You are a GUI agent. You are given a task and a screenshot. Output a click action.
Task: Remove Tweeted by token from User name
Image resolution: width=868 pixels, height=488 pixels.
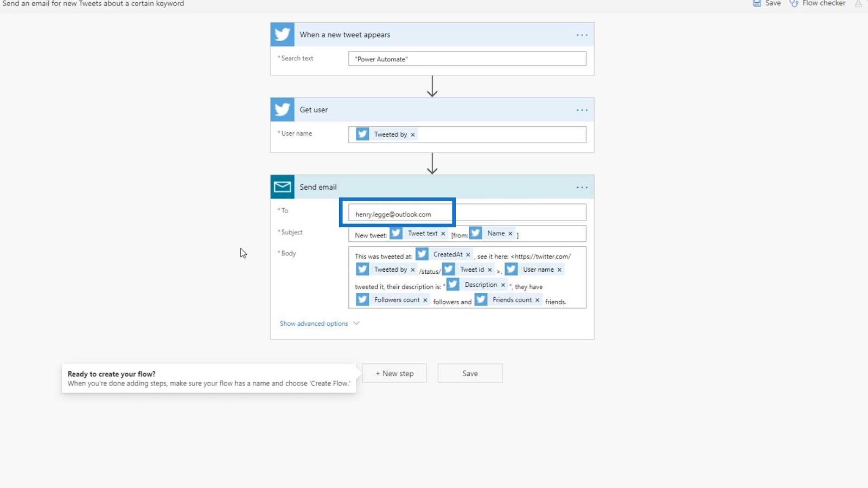pyautogui.click(x=413, y=135)
